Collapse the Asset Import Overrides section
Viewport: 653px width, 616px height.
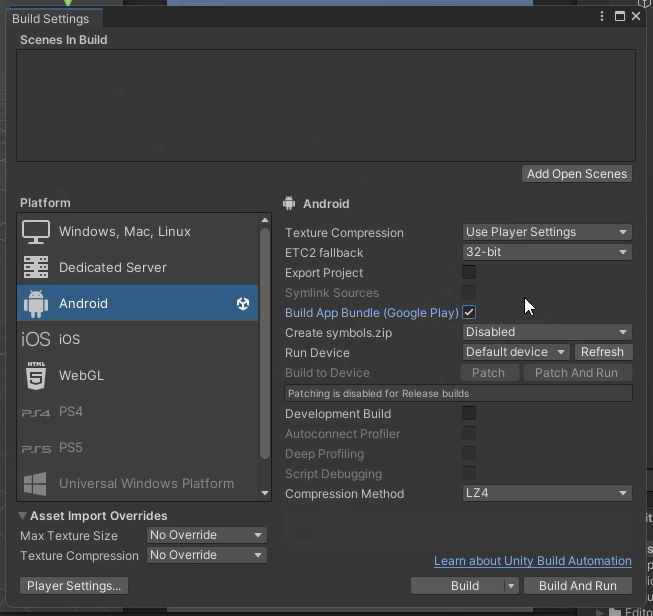tap(23, 516)
